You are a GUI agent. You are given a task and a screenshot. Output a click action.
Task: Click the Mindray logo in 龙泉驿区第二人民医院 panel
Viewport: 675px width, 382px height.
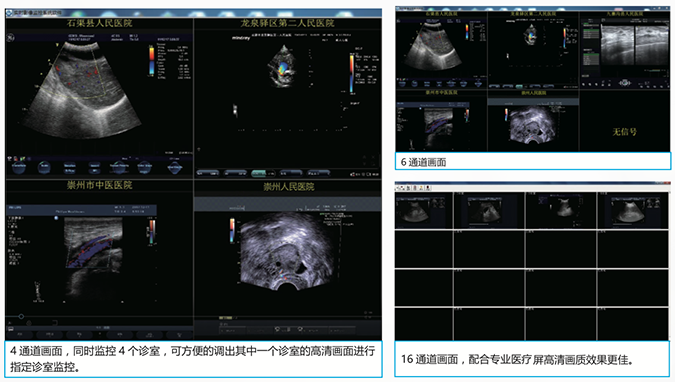[x=241, y=38]
